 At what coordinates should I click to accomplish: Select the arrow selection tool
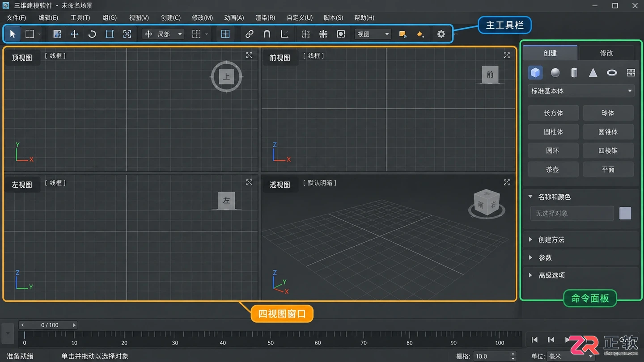point(13,34)
